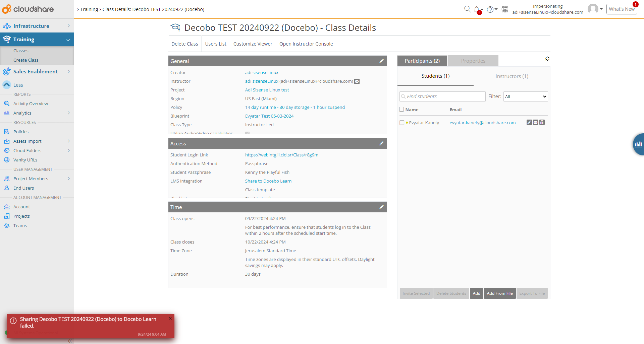Screen dimensions: 644x344
Task: Edit the Access section with pencil icon
Action: pos(381,143)
